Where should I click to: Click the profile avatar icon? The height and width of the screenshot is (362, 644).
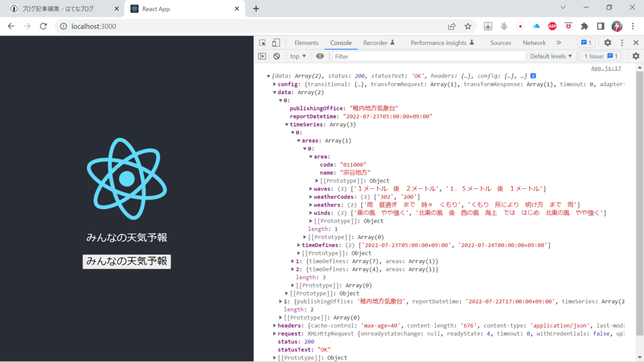617,26
